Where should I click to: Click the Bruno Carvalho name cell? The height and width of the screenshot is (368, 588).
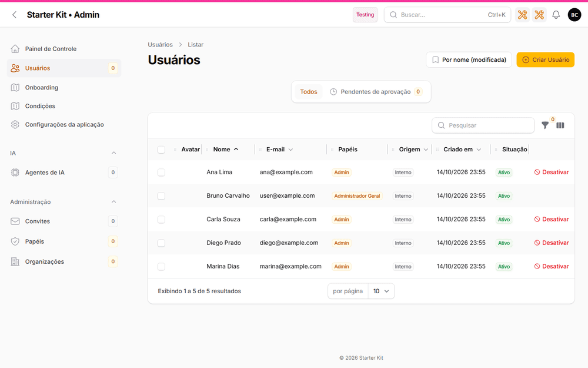coord(228,195)
